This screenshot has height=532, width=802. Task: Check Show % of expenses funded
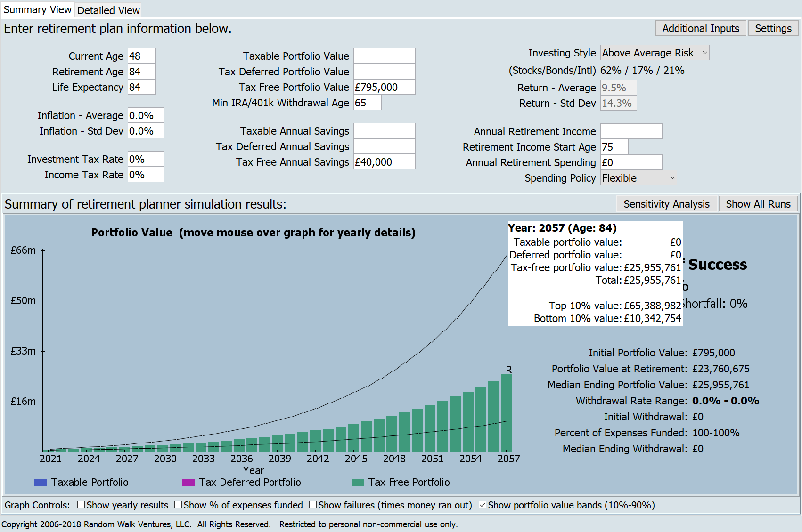click(x=178, y=505)
